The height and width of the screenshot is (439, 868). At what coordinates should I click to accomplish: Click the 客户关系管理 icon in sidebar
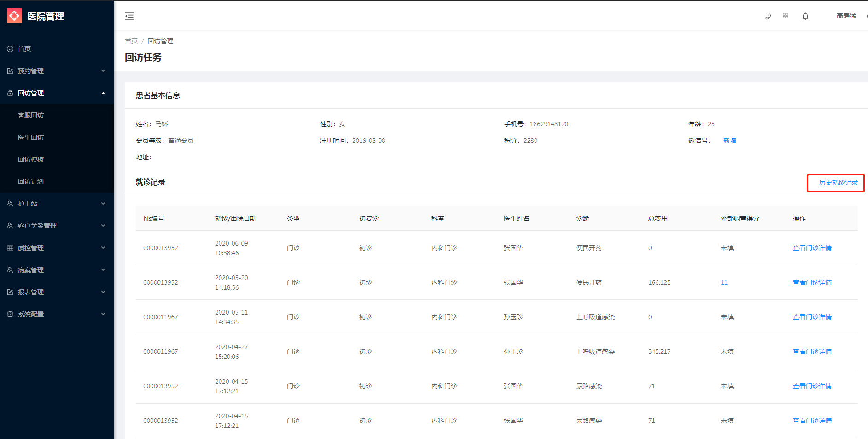[x=10, y=226]
